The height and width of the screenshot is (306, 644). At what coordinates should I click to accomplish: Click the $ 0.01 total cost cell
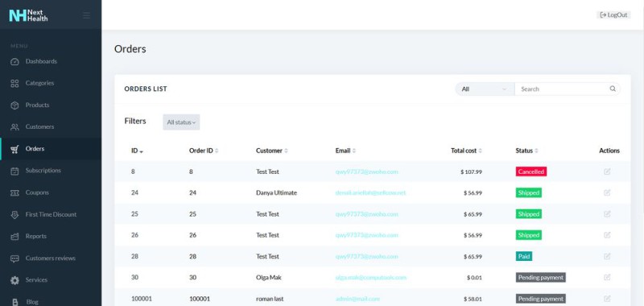(x=474, y=278)
